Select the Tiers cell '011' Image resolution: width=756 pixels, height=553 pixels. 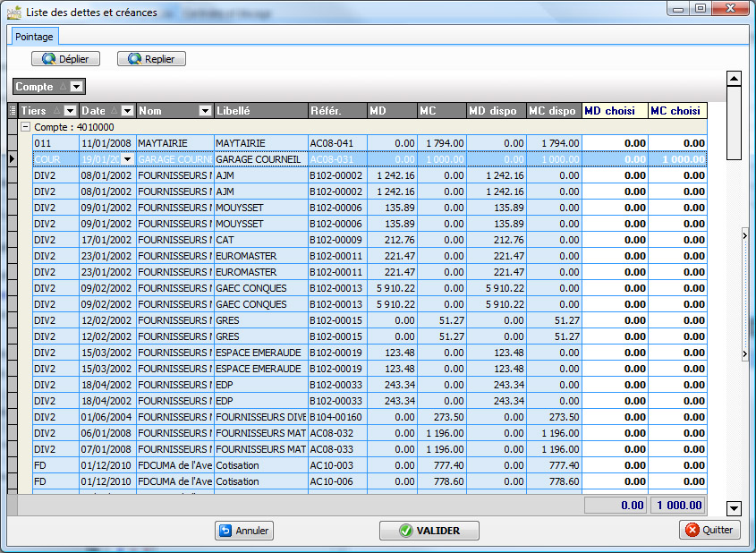coord(55,143)
